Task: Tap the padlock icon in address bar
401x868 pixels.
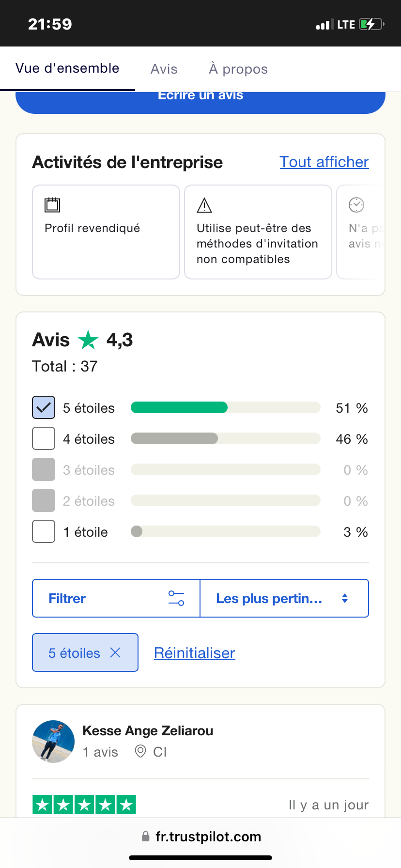Action: [x=145, y=837]
